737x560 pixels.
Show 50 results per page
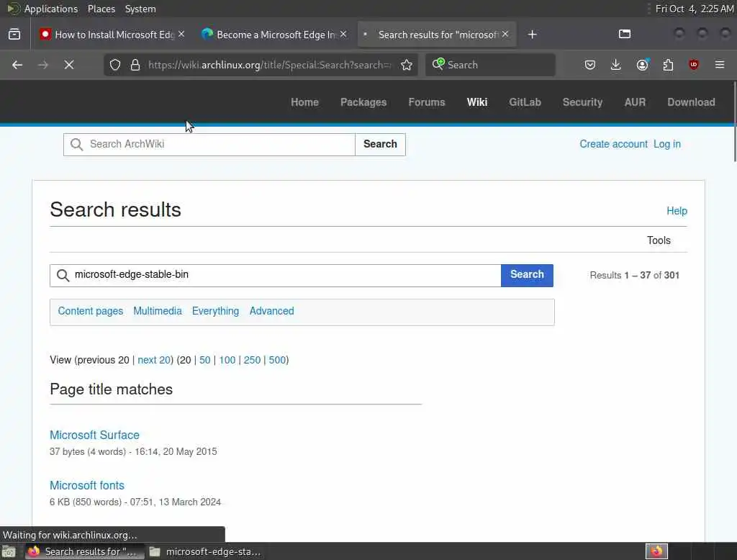point(205,360)
